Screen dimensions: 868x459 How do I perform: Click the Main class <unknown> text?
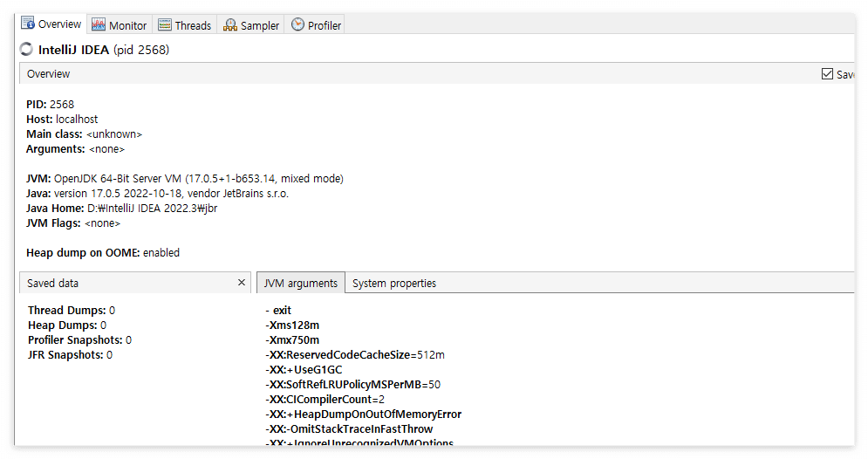tap(84, 134)
